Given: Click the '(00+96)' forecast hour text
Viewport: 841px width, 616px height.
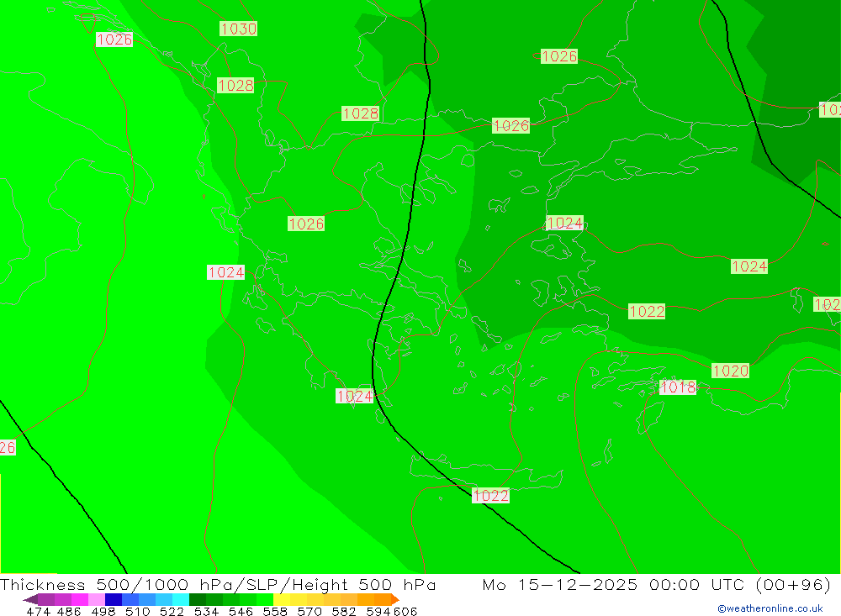Looking at the screenshot, I should [x=793, y=584].
